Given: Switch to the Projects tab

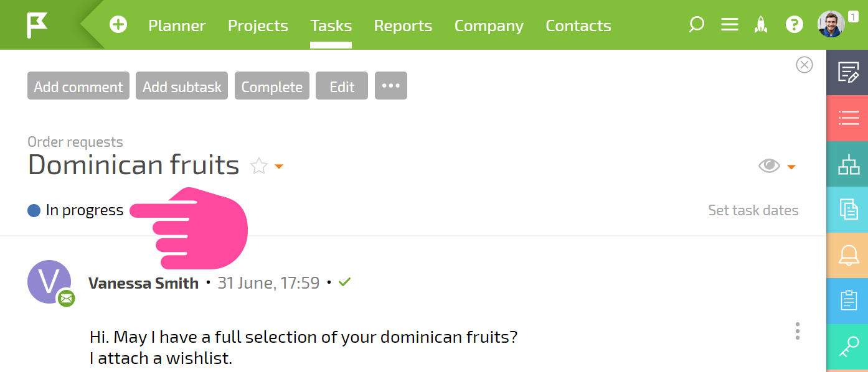Looking at the screenshot, I should (x=258, y=26).
